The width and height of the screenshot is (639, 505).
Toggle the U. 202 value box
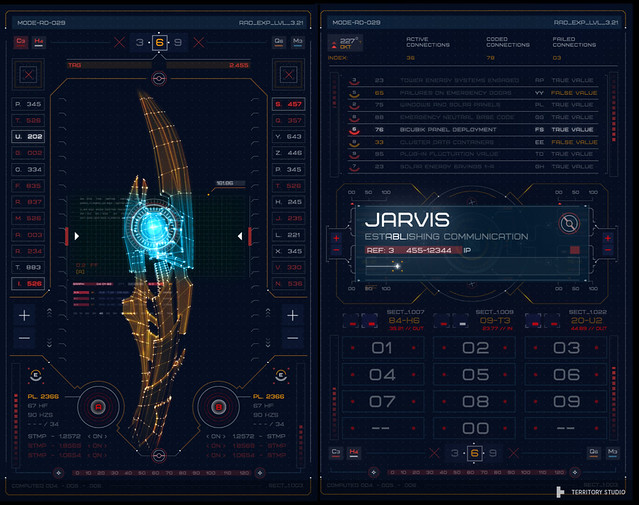point(29,137)
